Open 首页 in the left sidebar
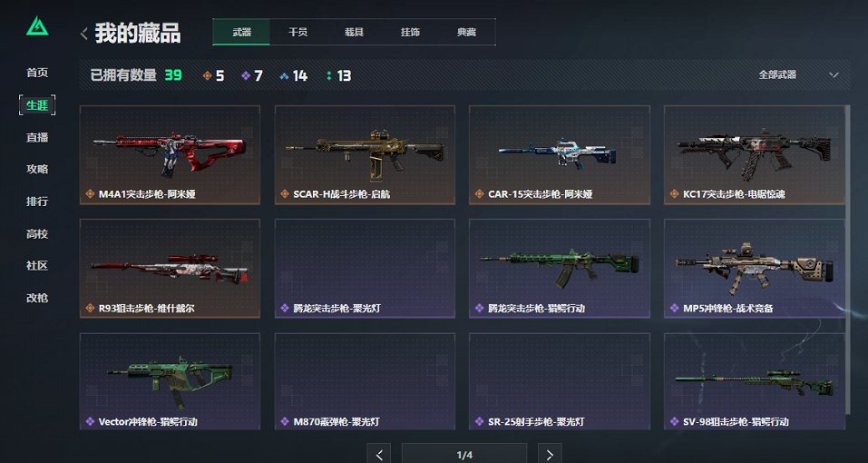This screenshot has width=868, height=463. tap(37, 73)
